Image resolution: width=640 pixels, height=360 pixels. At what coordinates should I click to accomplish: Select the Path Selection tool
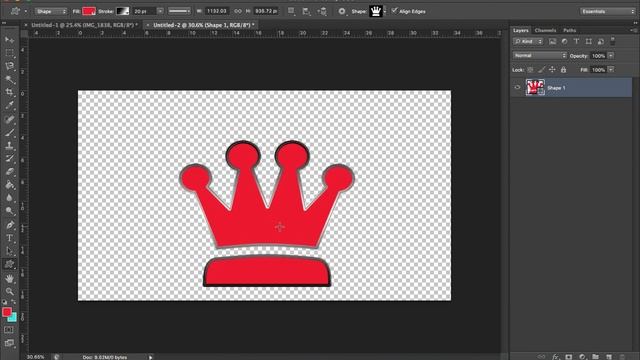point(9,251)
